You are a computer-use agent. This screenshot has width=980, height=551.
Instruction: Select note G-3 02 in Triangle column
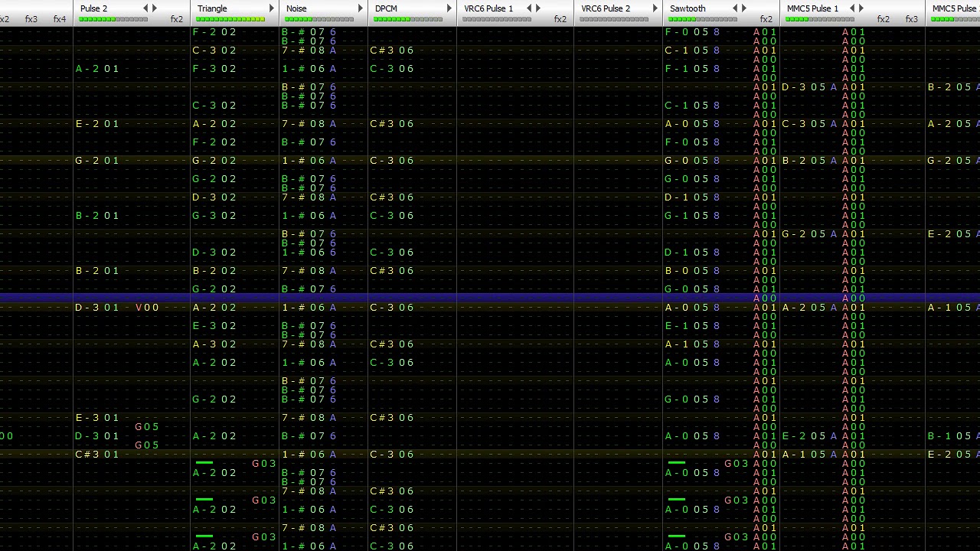[214, 216]
